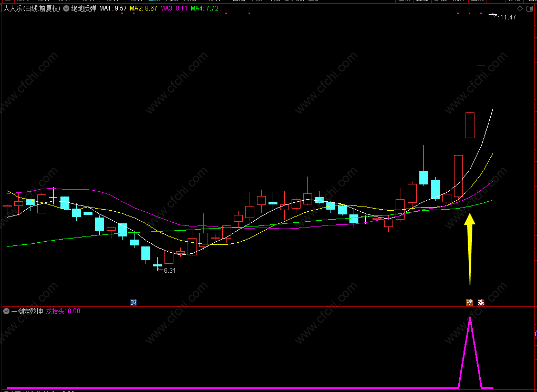Open the 涨 marker on the timeline

tap(481, 302)
